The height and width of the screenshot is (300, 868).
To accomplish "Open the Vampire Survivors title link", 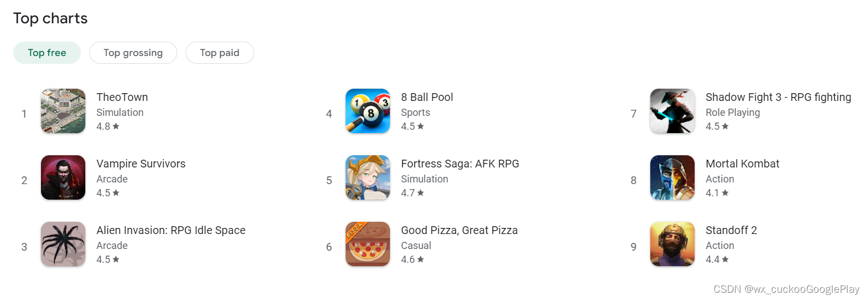I will click(141, 164).
